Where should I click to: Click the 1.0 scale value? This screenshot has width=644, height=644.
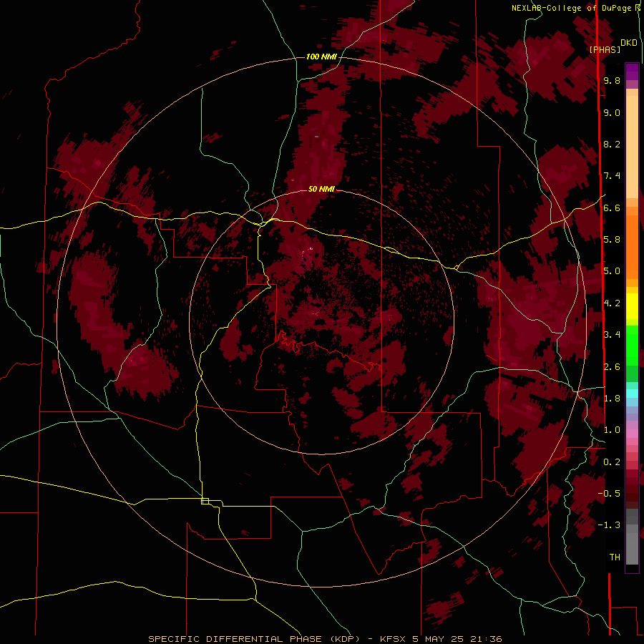(612, 430)
